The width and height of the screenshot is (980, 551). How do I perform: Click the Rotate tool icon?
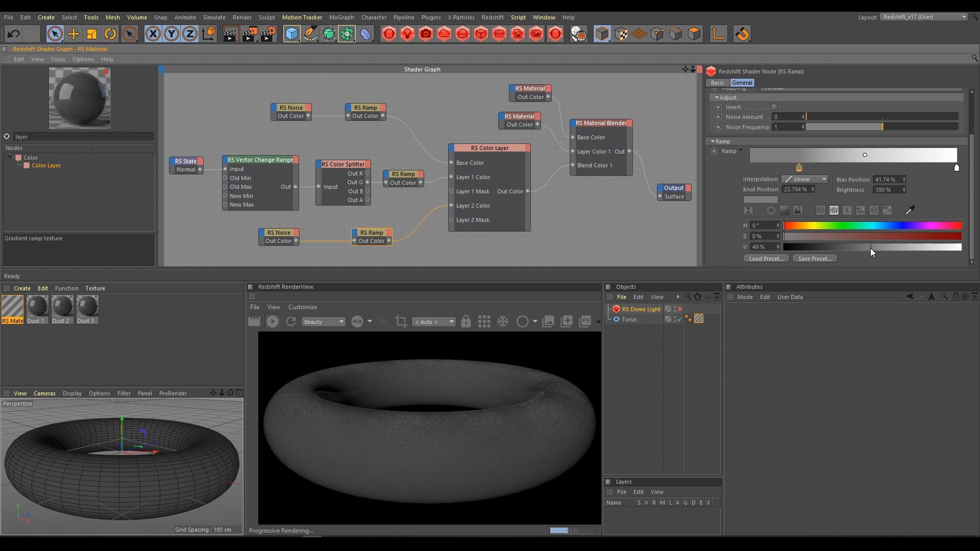pyautogui.click(x=110, y=34)
